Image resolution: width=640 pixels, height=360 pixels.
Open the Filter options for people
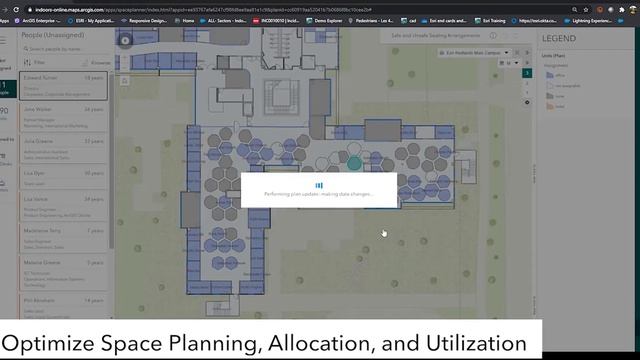[x=35, y=62]
